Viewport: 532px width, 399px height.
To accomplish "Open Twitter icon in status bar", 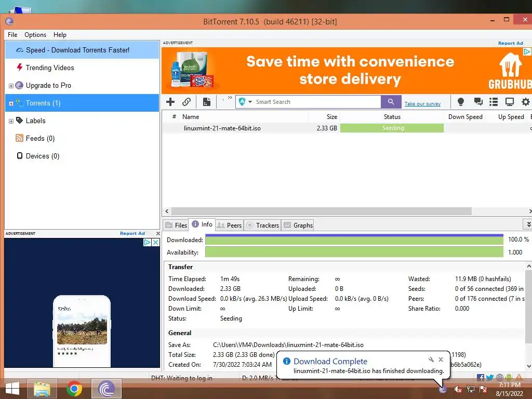I will [x=490, y=377].
